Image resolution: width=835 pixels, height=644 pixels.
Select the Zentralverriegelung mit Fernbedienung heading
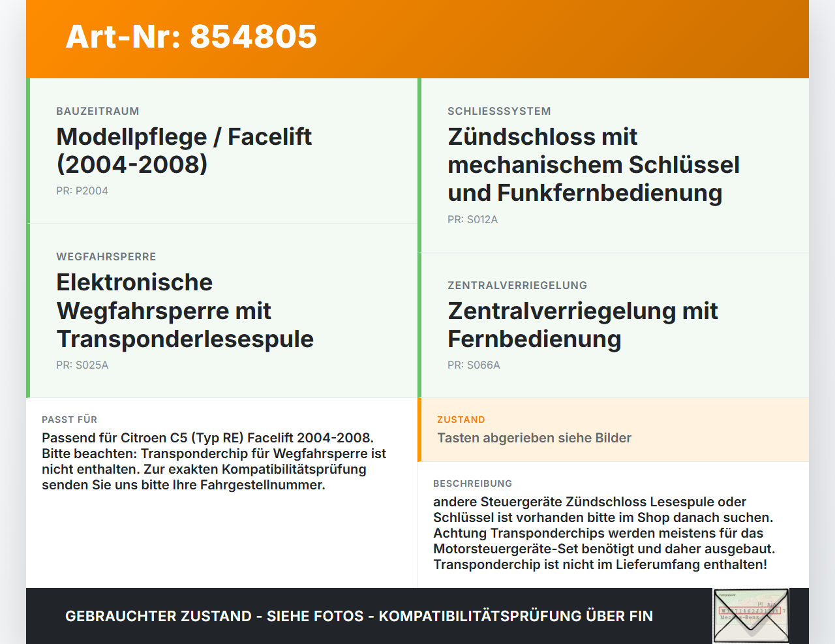click(583, 325)
